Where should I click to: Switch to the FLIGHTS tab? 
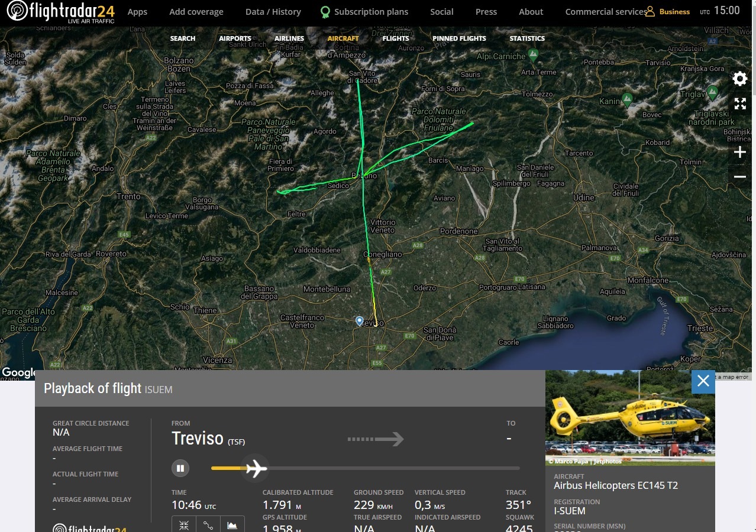(x=396, y=38)
